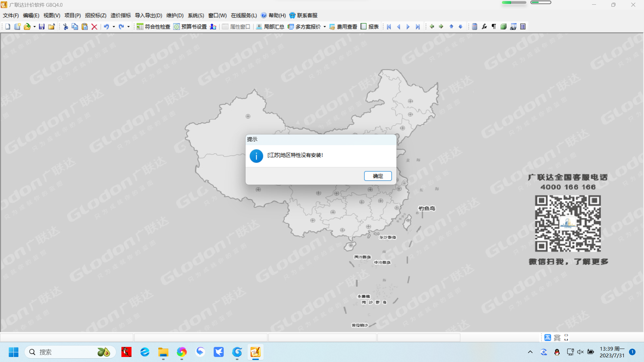Expand the Undo history dropdown arrow
This screenshot has width=644, height=362.
click(x=114, y=27)
